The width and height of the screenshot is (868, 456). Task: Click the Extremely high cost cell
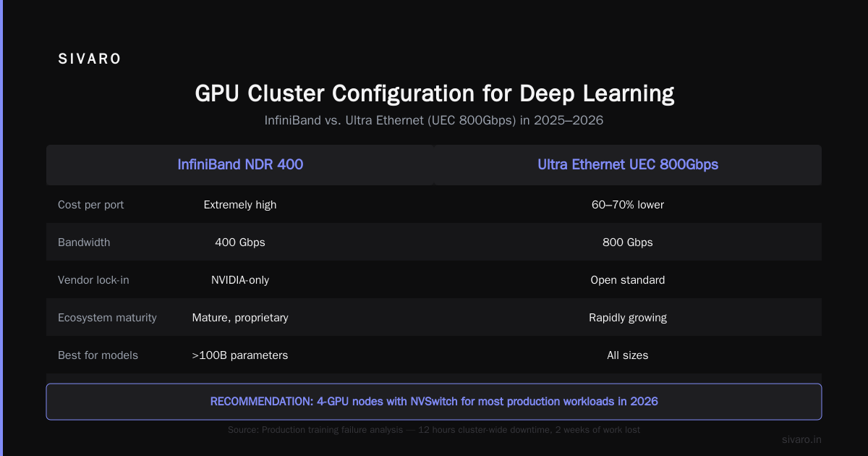click(240, 205)
